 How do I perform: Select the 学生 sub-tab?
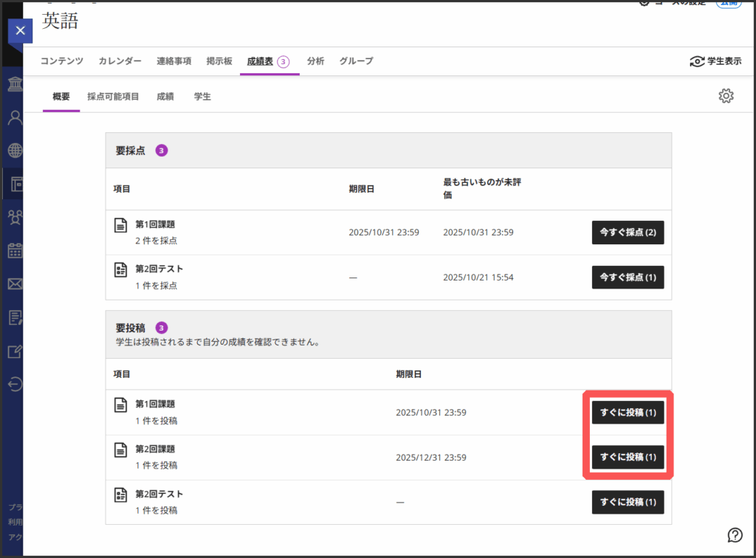point(202,96)
